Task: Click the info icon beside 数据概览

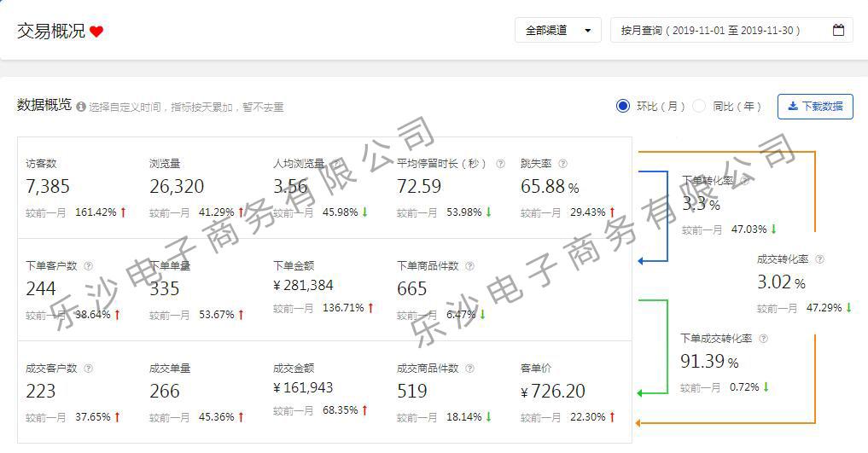Action: point(81,107)
